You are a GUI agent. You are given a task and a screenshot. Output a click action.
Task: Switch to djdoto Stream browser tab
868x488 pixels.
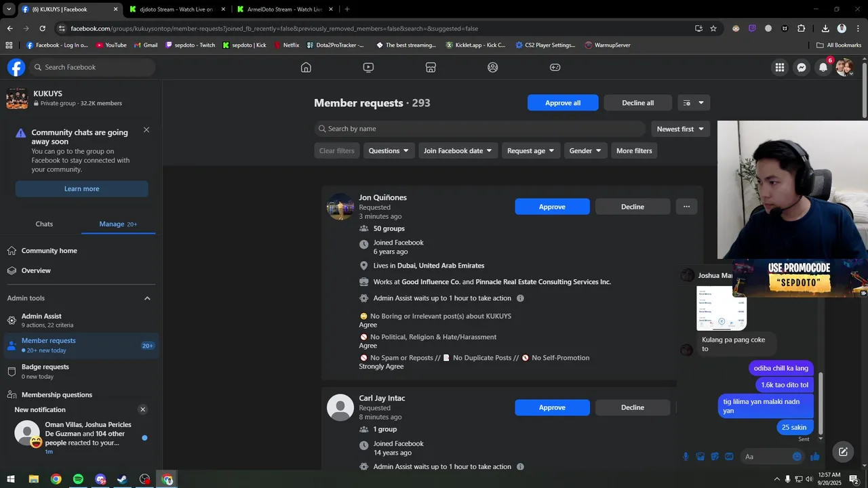[x=176, y=9]
